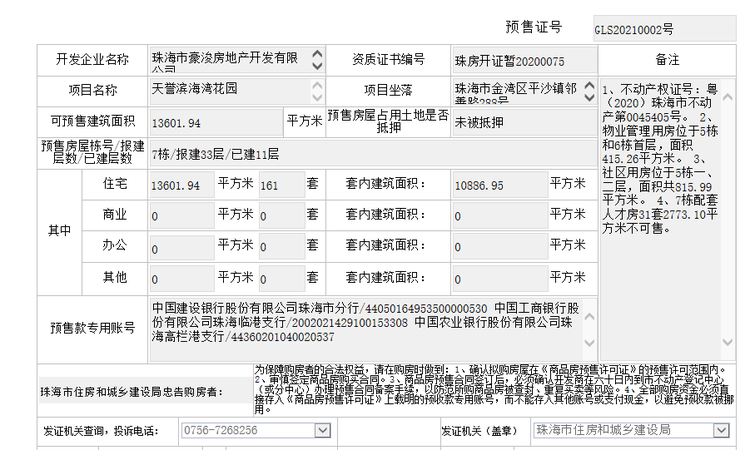Click the 预售证号 field GLS20210002号
750x450 pixels.
tap(665, 29)
